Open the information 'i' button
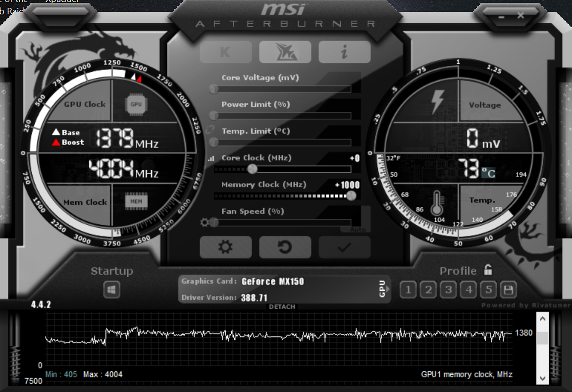The image size is (572, 392). (x=344, y=52)
